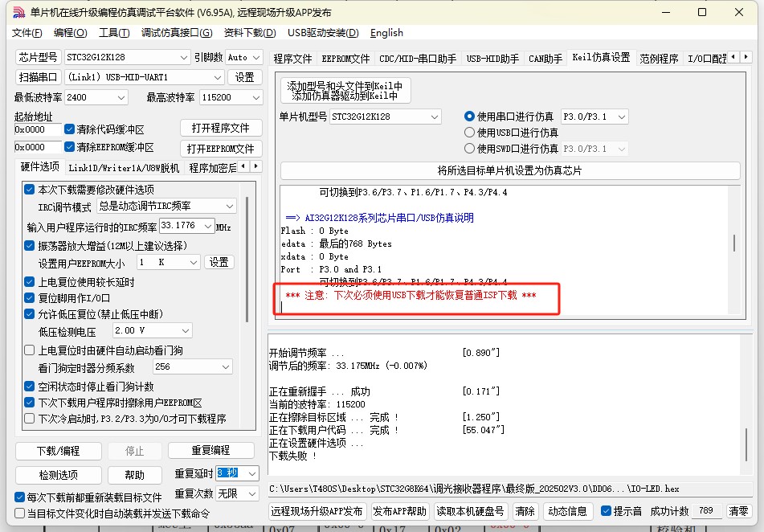Open the 编程(O) menu

tap(70, 33)
